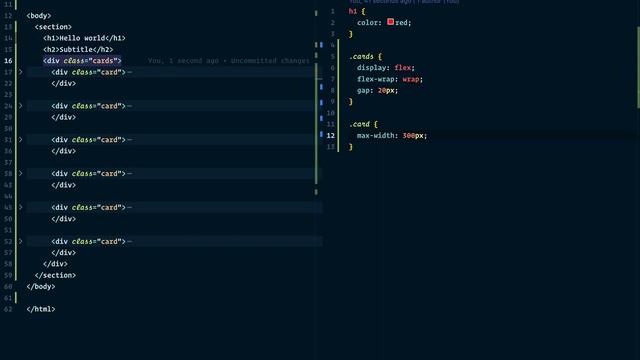Click the 'Hello world' h1 line
This screenshot has width=640, height=360.
coord(84,38)
